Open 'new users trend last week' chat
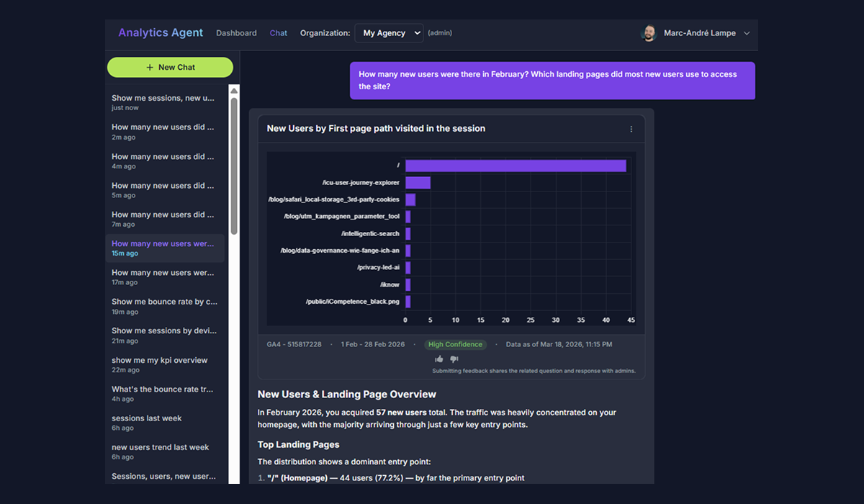 point(166,451)
